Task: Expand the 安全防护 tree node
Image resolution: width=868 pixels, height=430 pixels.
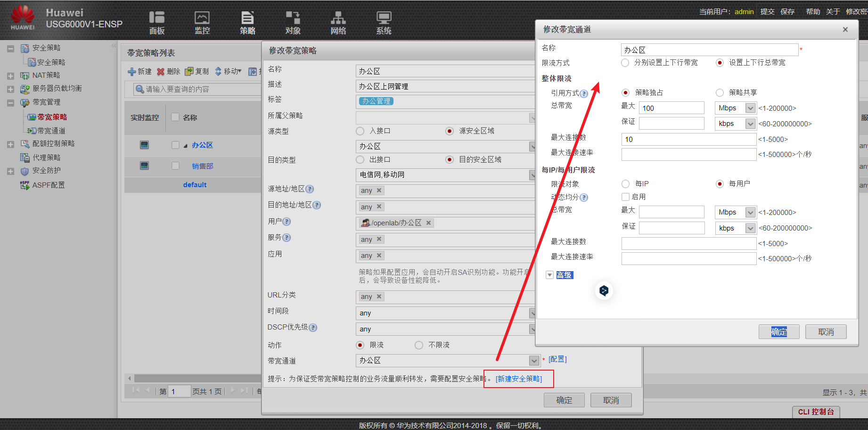Action: coord(10,171)
